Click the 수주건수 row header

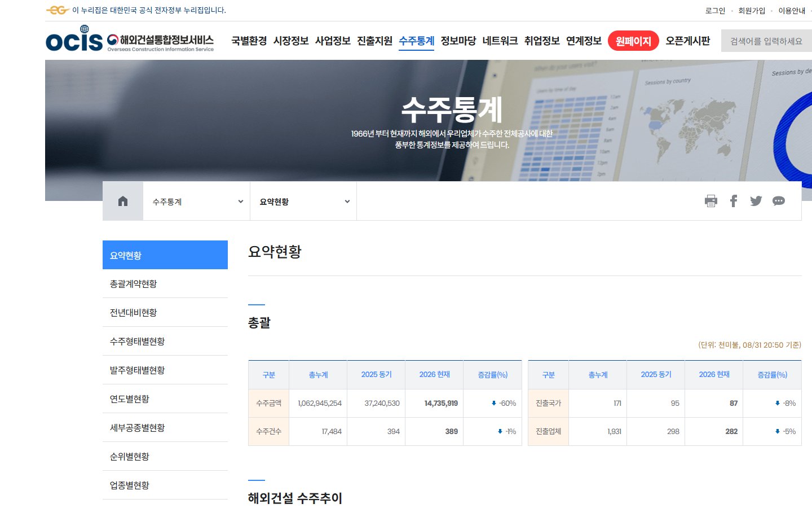(x=268, y=431)
